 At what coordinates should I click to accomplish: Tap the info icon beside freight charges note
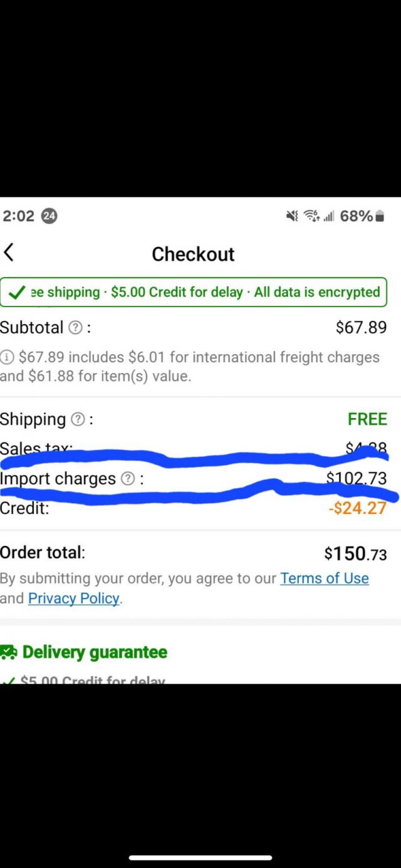[x=7, y=357]
